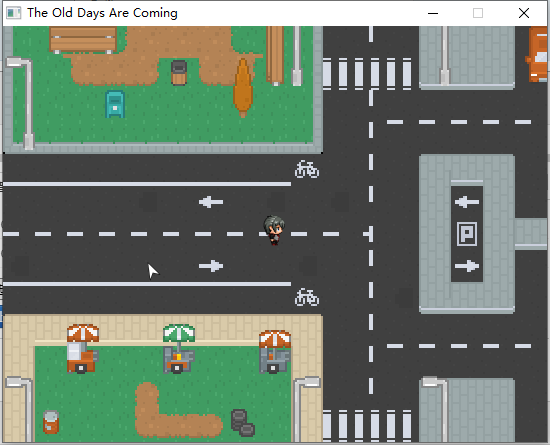Click the left-pointing arrow on the main road

click(211, 202)
